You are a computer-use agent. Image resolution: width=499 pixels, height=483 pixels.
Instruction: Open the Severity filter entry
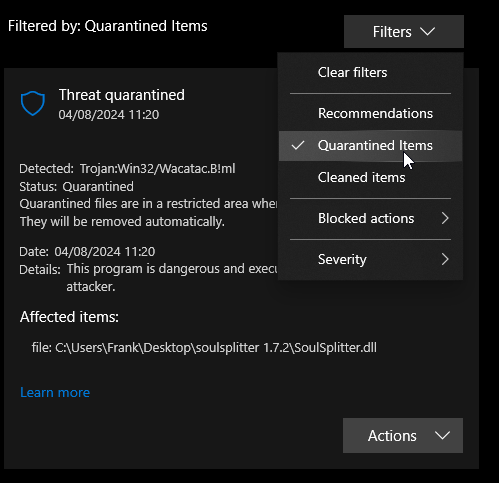370,259
